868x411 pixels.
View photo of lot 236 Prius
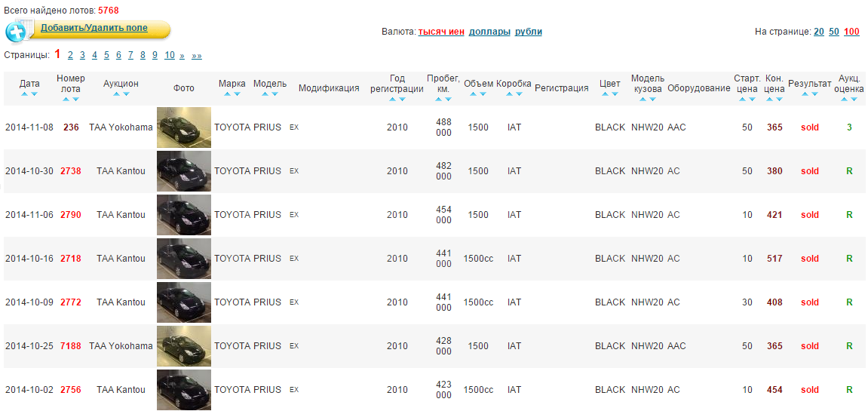click(184, 127)
